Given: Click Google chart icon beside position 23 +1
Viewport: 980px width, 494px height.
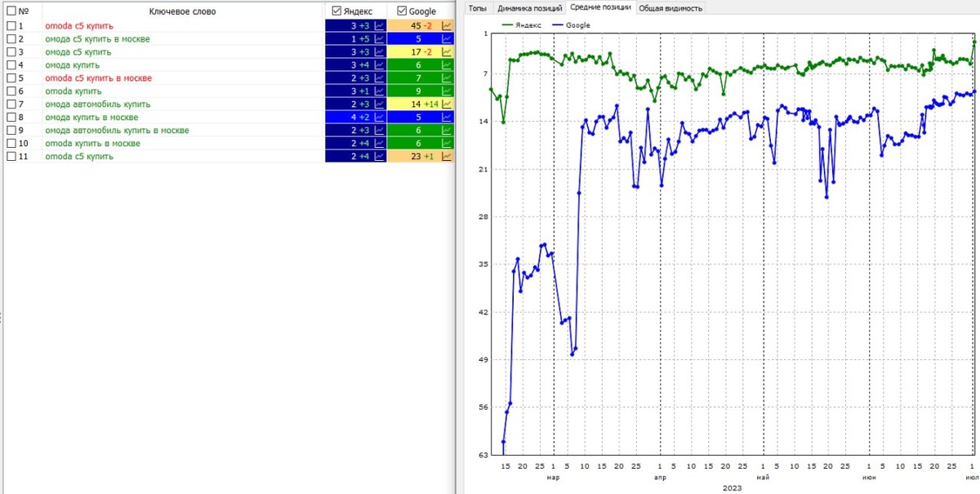Looking at the screenshot, I should (447, 157).
